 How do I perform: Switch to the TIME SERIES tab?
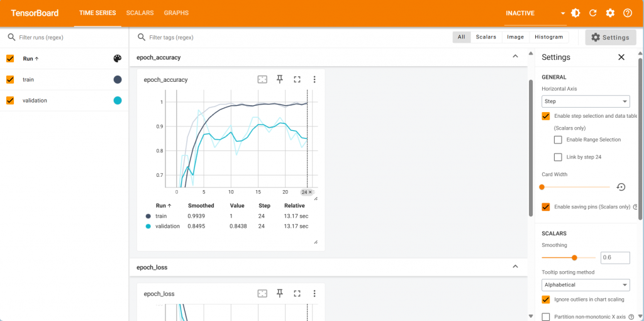97,13
